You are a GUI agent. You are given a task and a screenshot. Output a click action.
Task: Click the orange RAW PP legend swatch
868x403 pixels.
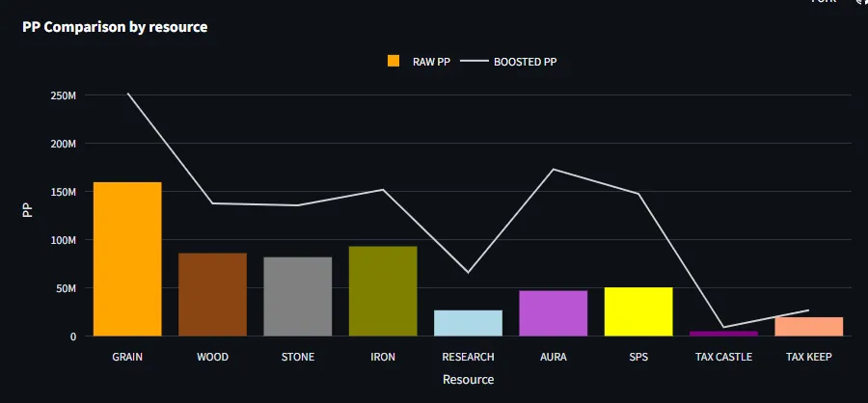(393, 61)
